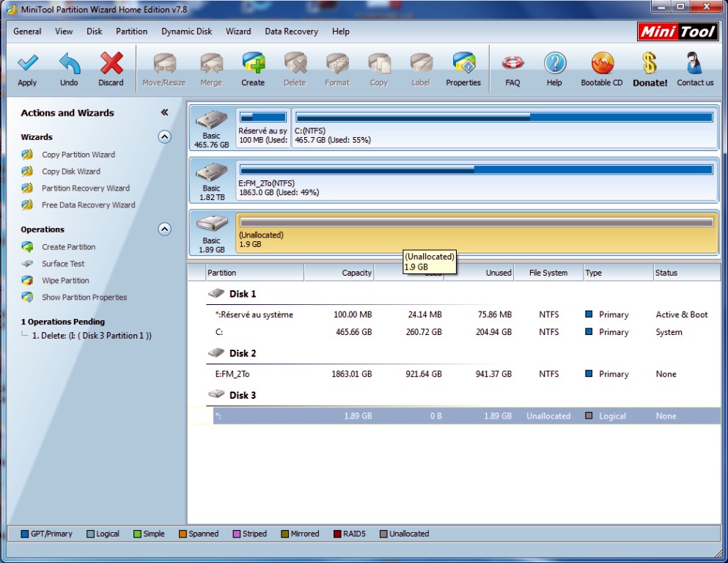Screen dimensions: 728x563
Task: Select the Copy partition toolbar icon
Action: point(379,64)
